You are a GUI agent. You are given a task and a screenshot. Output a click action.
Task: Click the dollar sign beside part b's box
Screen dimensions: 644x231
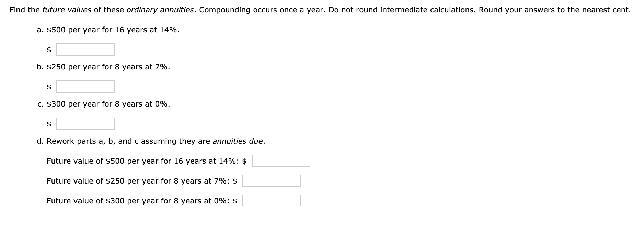pos(49,87)
